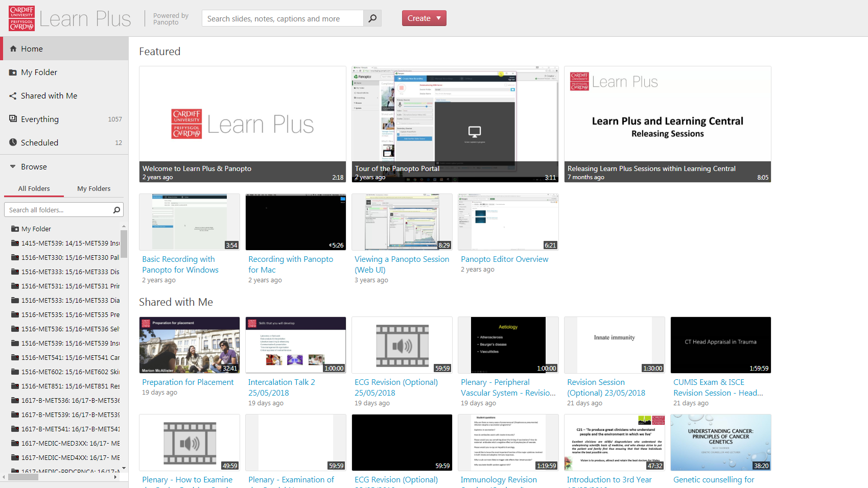Click folder tree scroll-up arrow
Screen dimensions: 868x488
pyautogui.click(x=124, y=226)
